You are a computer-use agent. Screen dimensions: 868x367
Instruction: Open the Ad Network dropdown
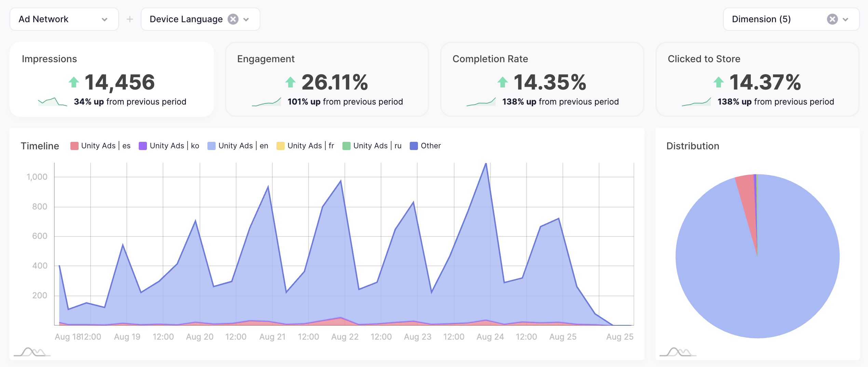click(64, 19)
